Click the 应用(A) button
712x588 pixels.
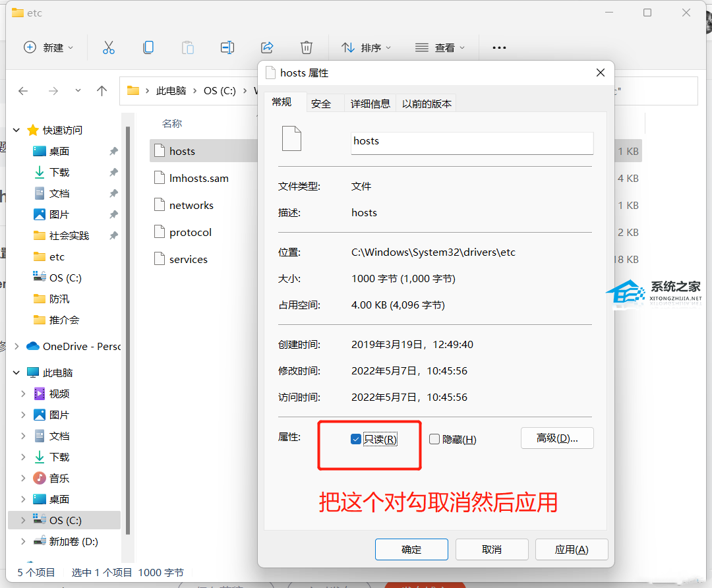[571, 549]
